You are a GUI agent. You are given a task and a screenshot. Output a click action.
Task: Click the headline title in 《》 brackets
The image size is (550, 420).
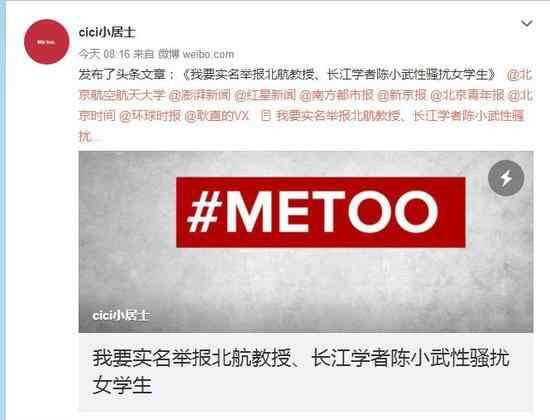click(x=339, y=75)
